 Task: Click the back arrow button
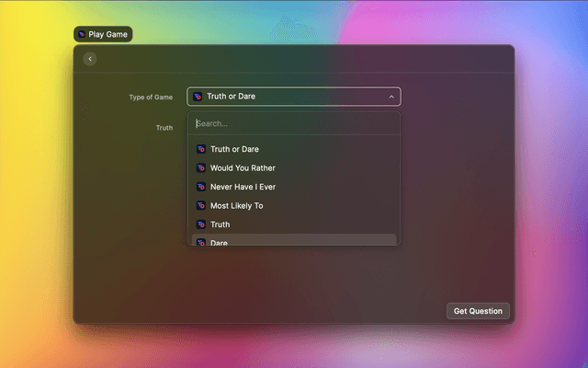pyautogui.click(x=90, y=59)
